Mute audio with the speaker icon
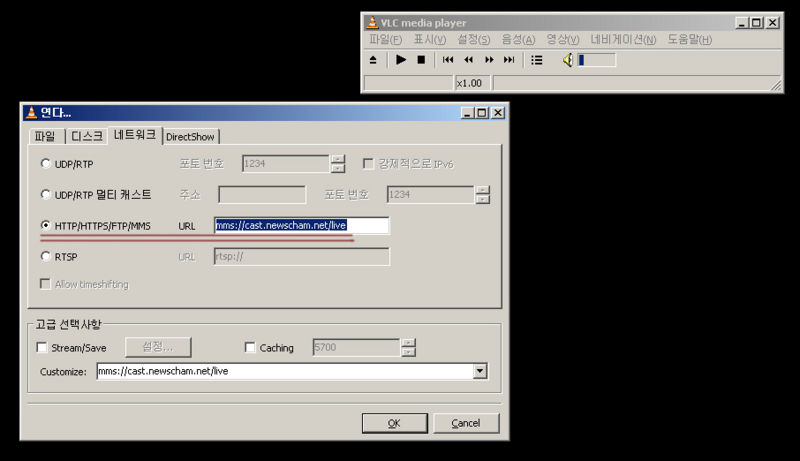 (568, 60)
